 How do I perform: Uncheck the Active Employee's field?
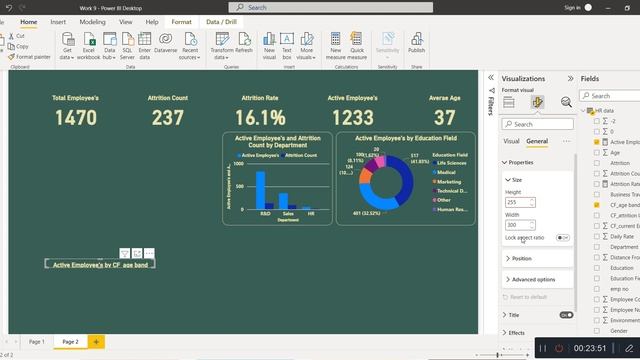[x=597, y=142]
